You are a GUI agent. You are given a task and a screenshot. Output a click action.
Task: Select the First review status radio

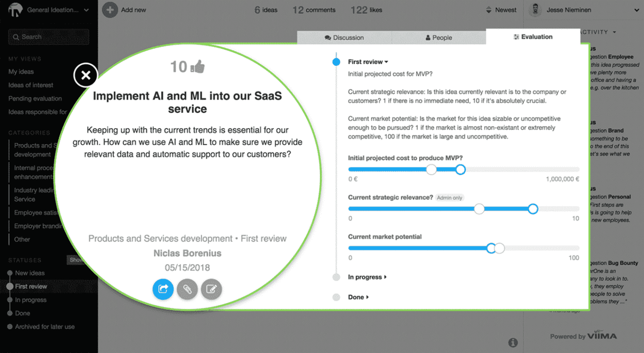[10, 287]
